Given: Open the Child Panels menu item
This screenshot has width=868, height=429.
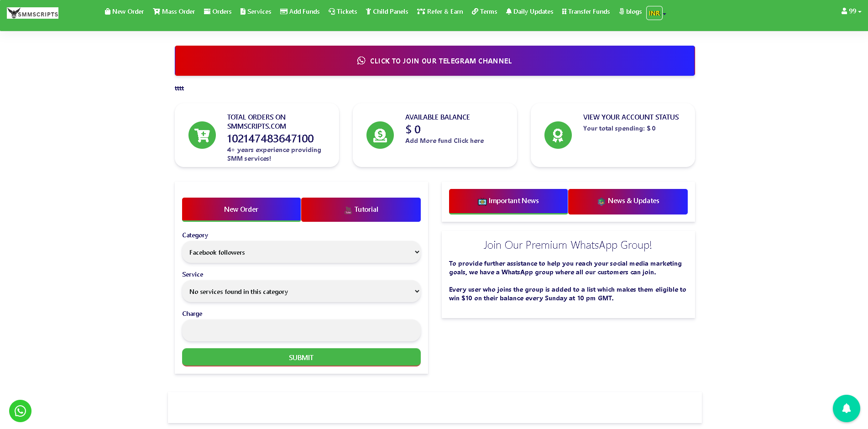Looking at the screenshot, I should tap(387, 11).
